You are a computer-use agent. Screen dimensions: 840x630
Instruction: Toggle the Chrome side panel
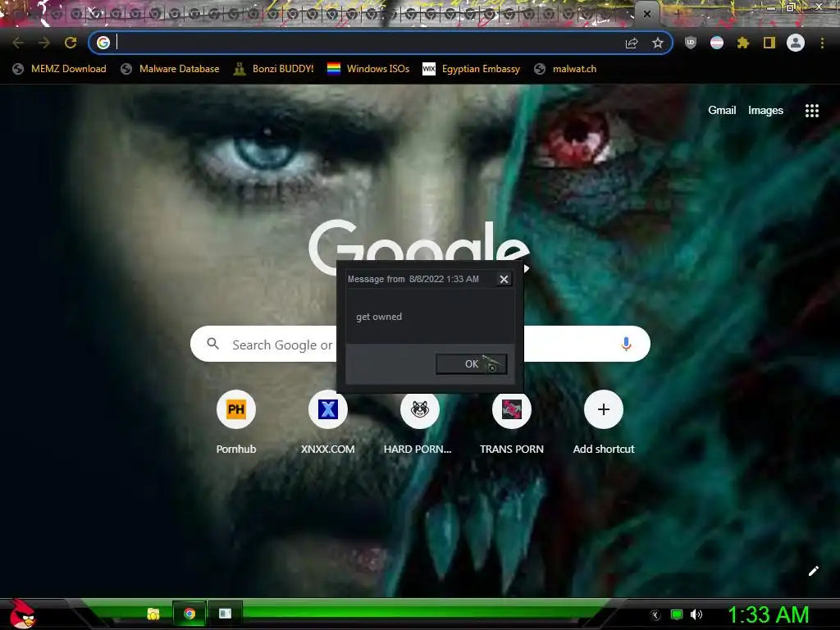coord(769,43)
